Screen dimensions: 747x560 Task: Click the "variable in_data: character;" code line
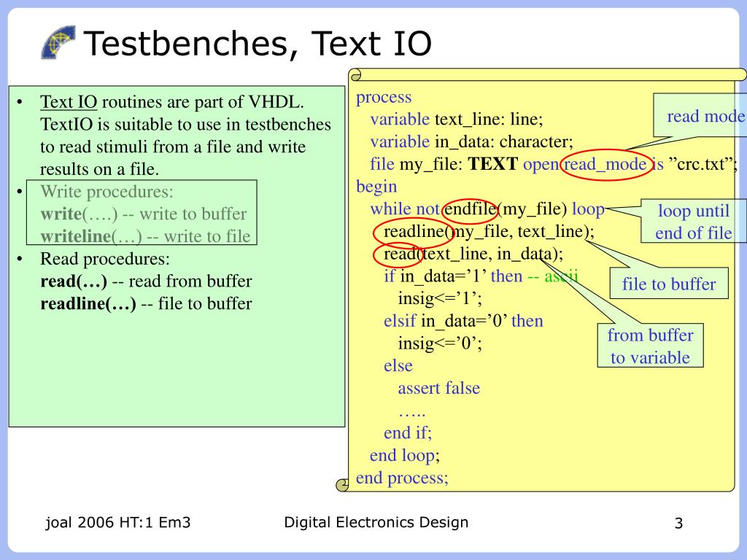(472, 141)
